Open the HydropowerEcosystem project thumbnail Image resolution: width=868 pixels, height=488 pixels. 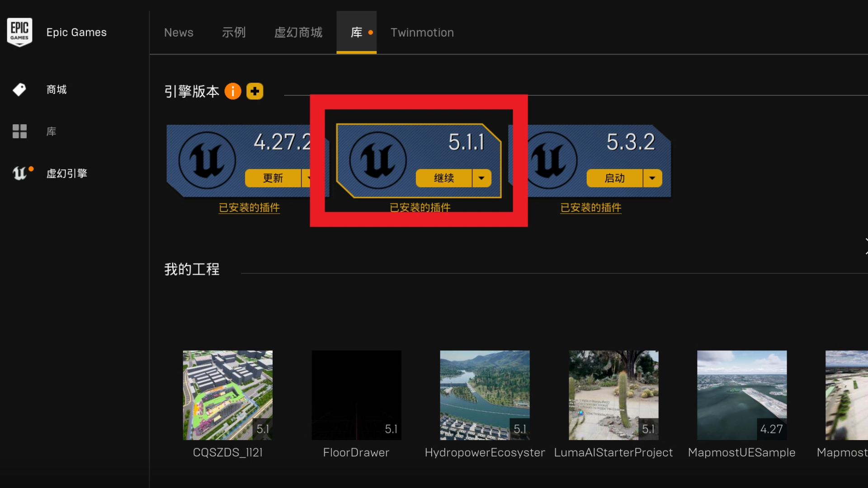pyautogui.click(x=485, y=395)
